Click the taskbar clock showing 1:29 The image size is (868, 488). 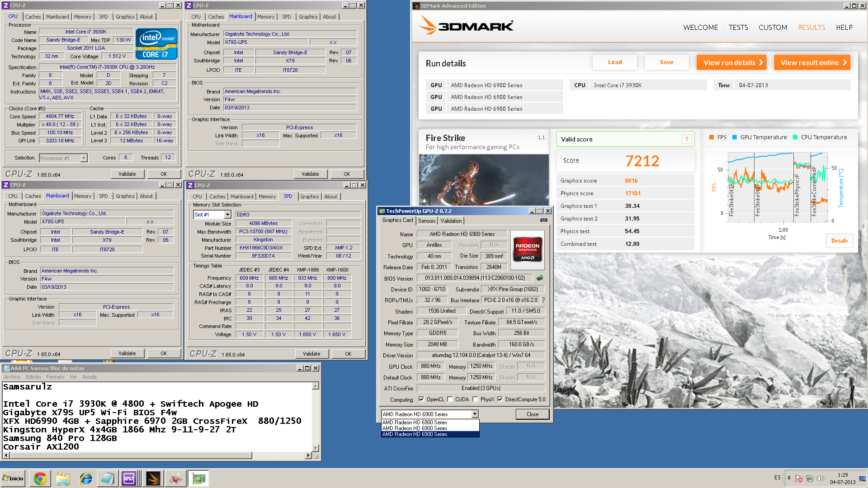(843, 475)
